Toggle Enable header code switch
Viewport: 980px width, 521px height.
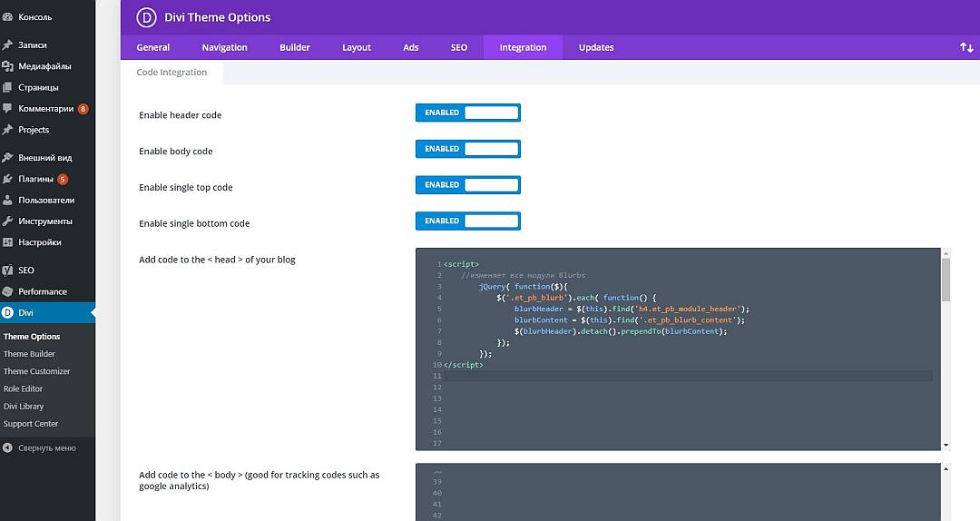click(468, 113)
